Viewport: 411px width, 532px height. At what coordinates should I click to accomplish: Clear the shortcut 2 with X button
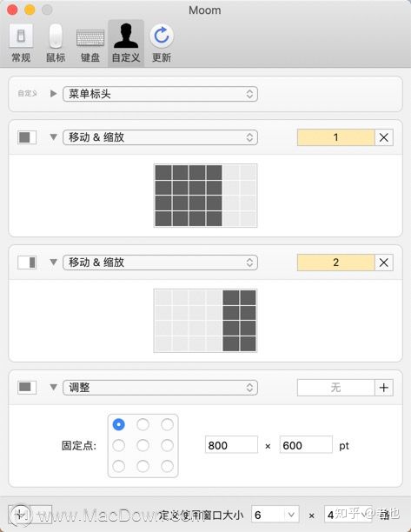[384, 263]
